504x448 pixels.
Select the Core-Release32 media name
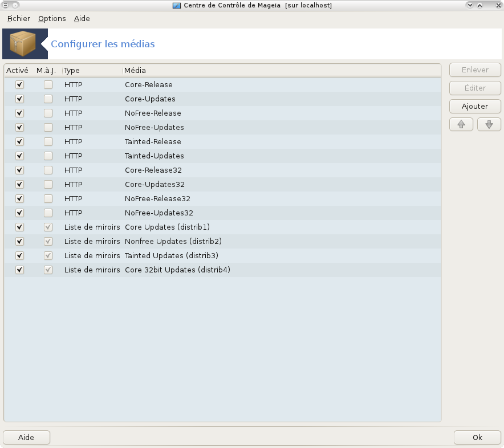point(153,170)
